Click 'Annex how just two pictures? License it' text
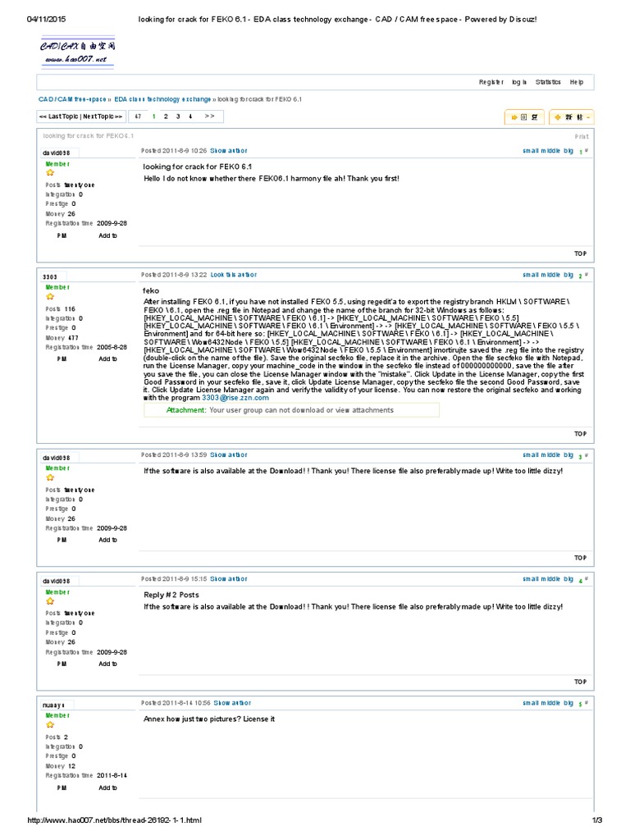 (209, 719)
